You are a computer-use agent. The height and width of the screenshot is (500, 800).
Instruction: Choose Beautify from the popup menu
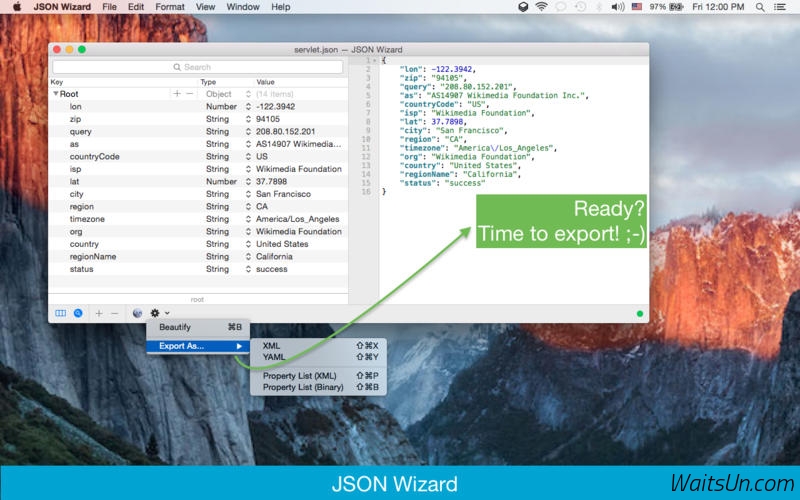coord(198,327)
